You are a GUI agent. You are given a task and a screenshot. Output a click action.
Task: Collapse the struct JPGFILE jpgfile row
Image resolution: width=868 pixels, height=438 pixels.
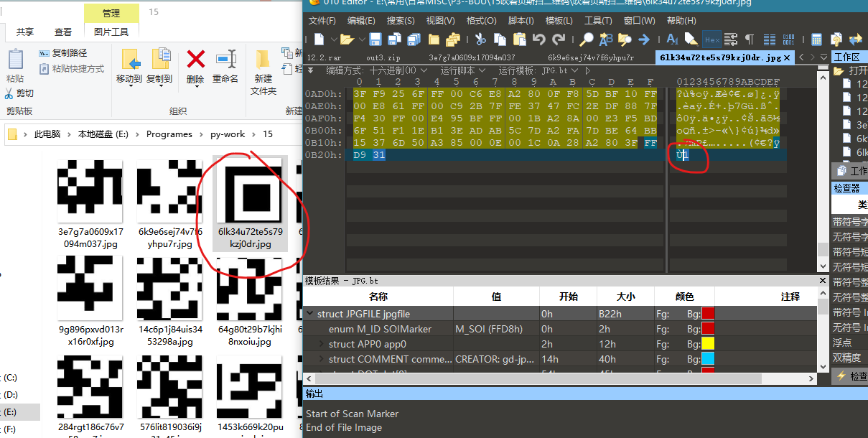(x=310, y=314)
